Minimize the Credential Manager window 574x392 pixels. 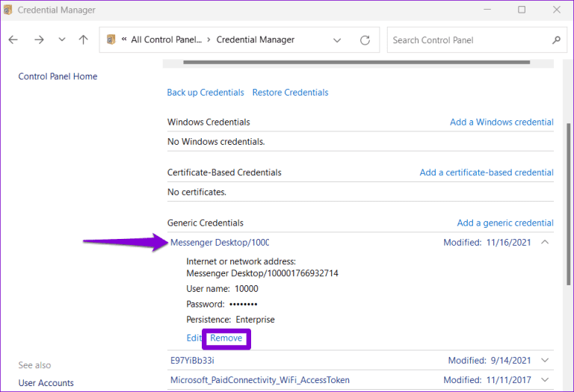point(487,10)
